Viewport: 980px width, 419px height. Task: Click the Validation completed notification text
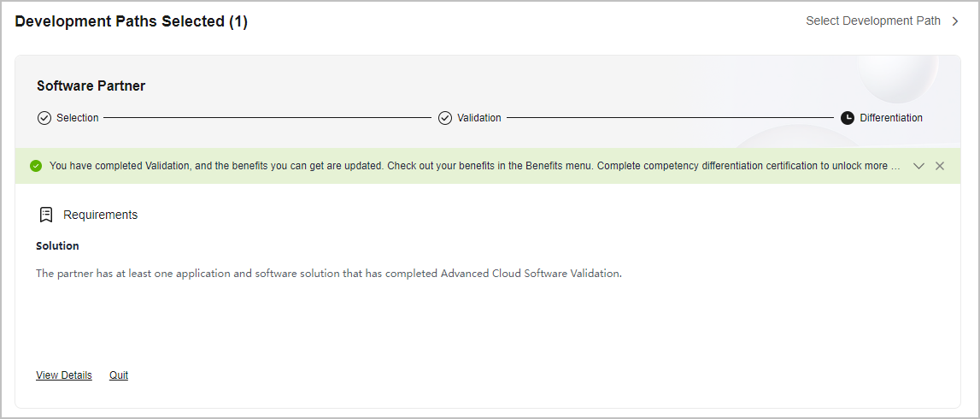point(475,166)
